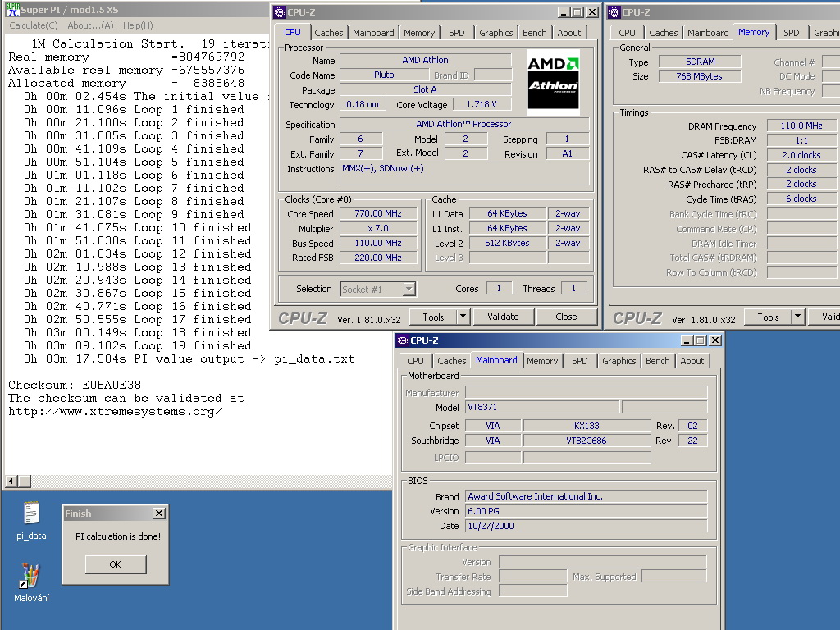Image resolution: width=840 pixels, height=630 pixels.
Task: Switch to Memory tab in CPU window
Action: click(419, 33)
